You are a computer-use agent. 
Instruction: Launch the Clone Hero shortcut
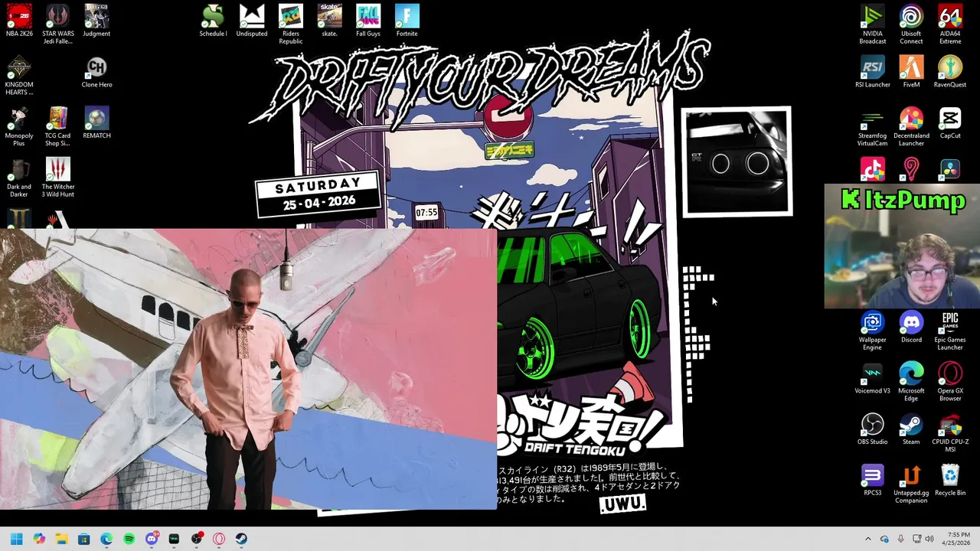tap(96, 72)
